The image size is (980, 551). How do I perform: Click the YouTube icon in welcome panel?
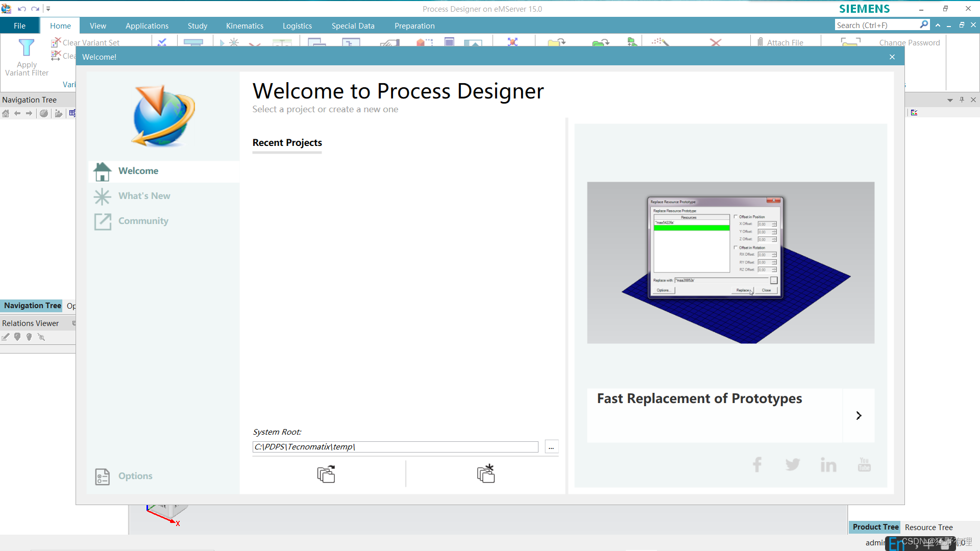[x=864, y=464]
